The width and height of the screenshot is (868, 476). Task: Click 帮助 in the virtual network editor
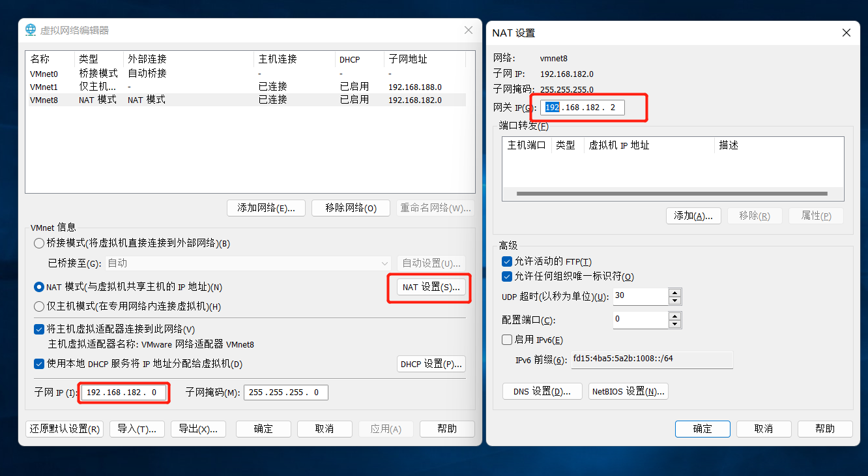pos(447,429)
